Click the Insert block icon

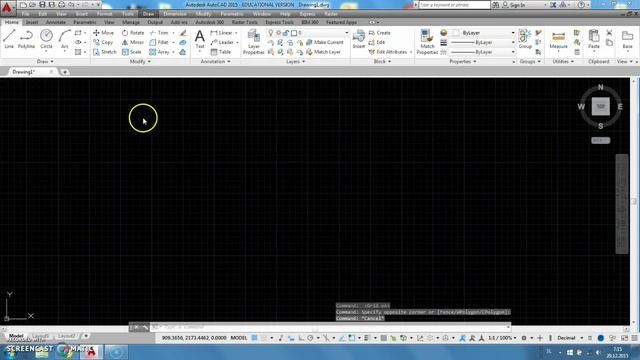click(x=359, y=39)
